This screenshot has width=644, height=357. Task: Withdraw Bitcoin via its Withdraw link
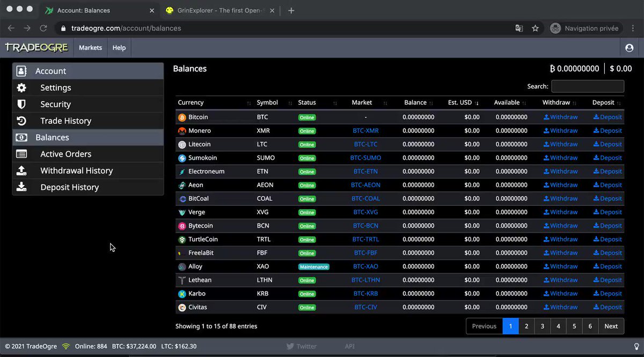coord(560,117)
